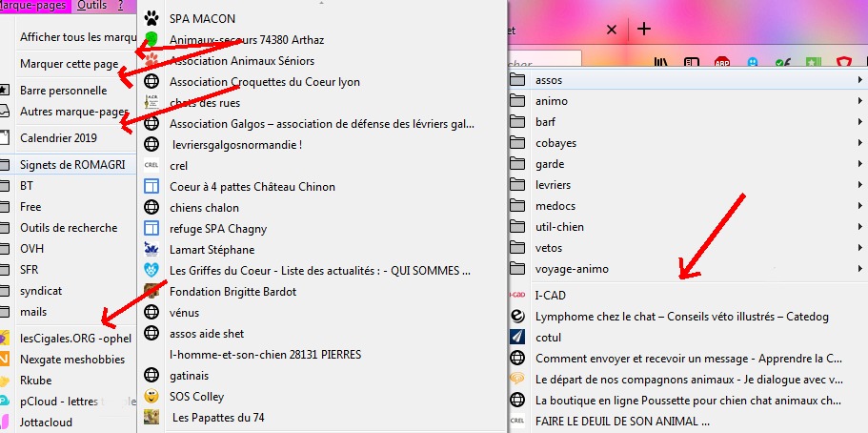The image size is (868, 433).
Task: Toggle the sidebar toolbar icon in Firefox
Action: [x=692, y=62]
